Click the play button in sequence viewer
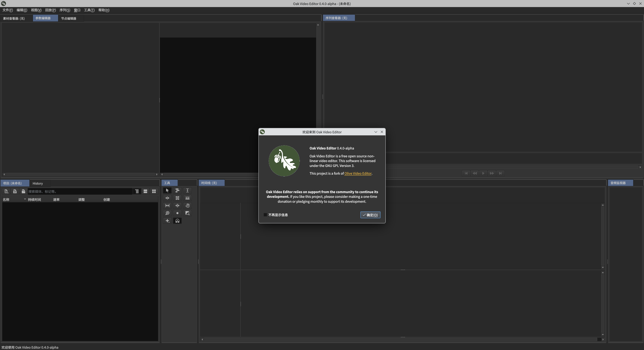This screenshot has width=644, height=350. click(483, 173)
